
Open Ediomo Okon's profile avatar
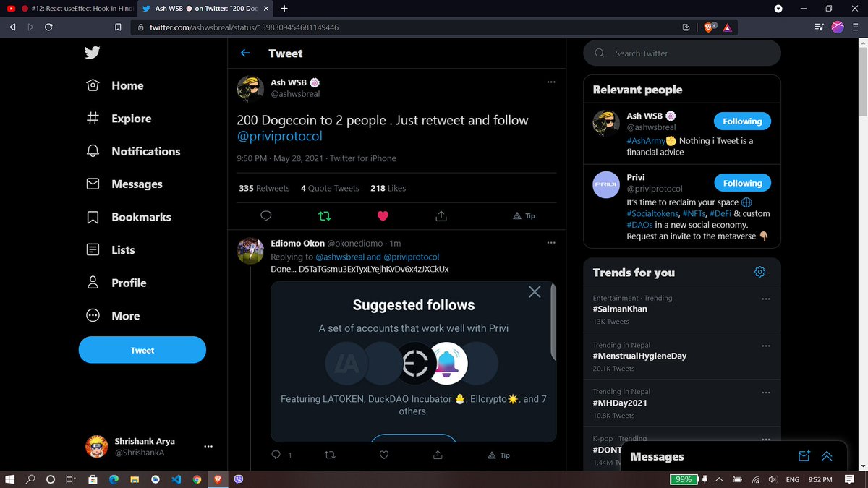point(250,249)
